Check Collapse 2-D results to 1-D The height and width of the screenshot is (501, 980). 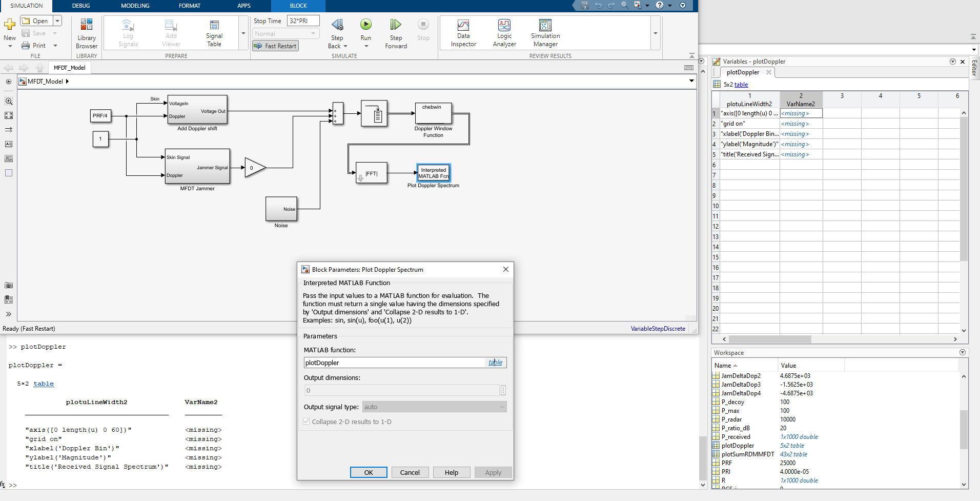click(x=306, y=421)
